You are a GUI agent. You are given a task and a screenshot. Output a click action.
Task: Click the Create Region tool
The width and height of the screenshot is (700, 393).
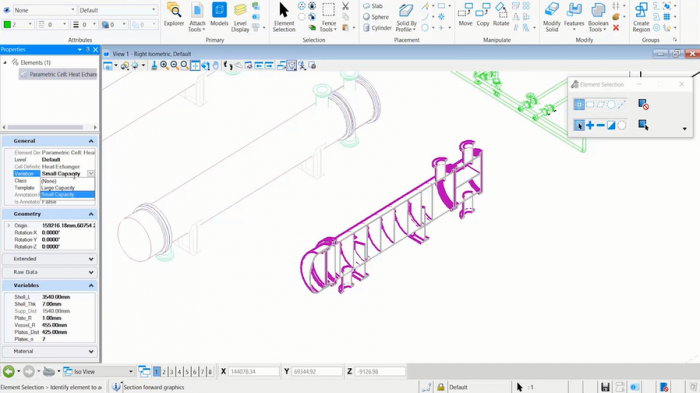pos(641,17)
